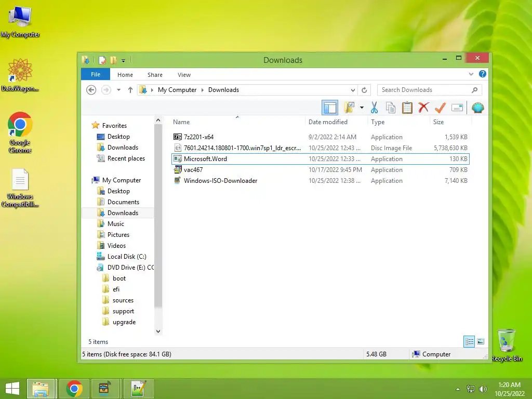Click the new folder icon in title bar

pos(113,60)
